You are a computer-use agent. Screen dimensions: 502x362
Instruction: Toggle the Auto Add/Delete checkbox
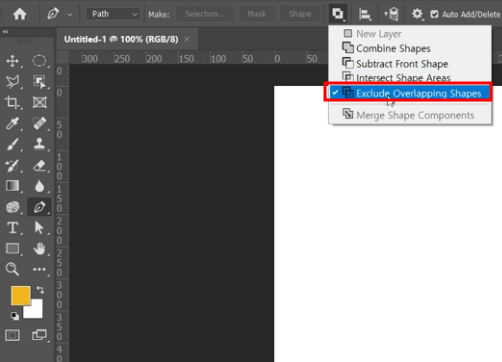pos(434,14)
